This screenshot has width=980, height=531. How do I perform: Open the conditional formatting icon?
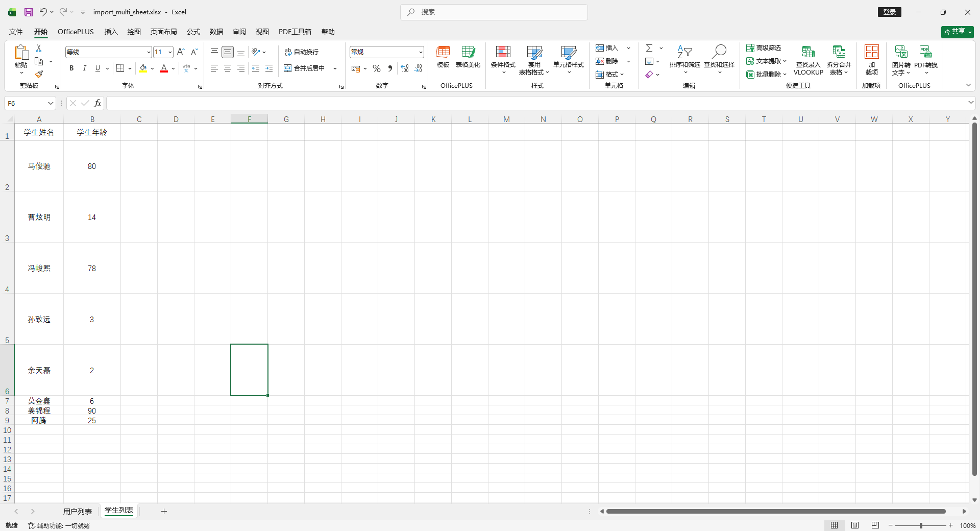[x=503, y=52]
